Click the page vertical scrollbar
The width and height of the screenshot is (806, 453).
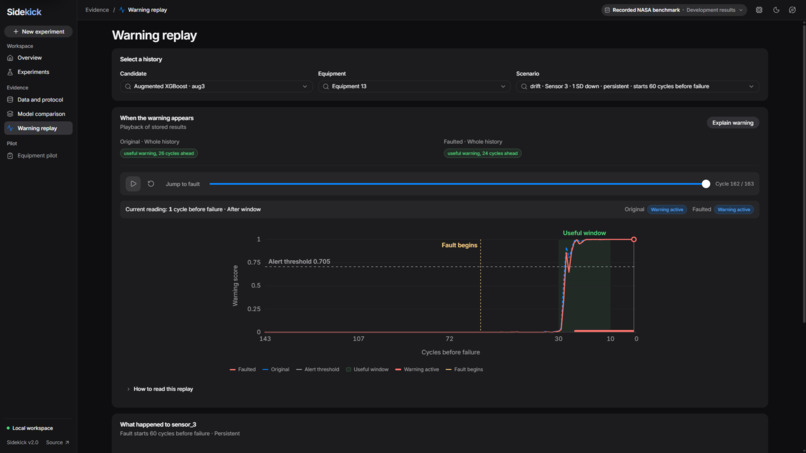[803, 172]
